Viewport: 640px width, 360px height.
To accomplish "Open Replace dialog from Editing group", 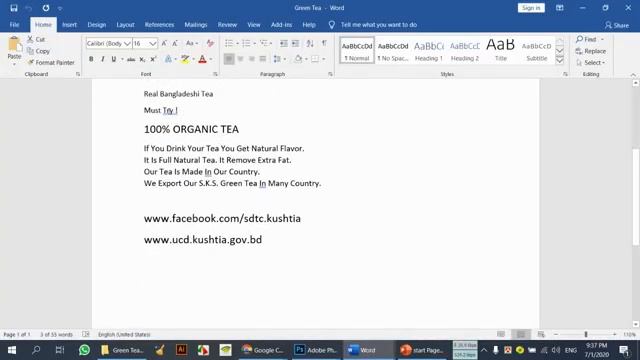I will [x=591, y=51].
